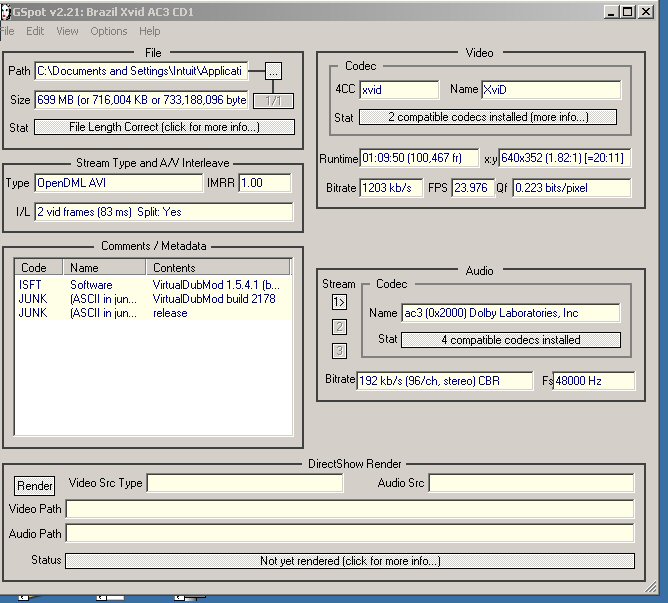Viewport: 668px width, 603px height.
Task: Minimize the GSpot window
Action: [x=611, y=12]
